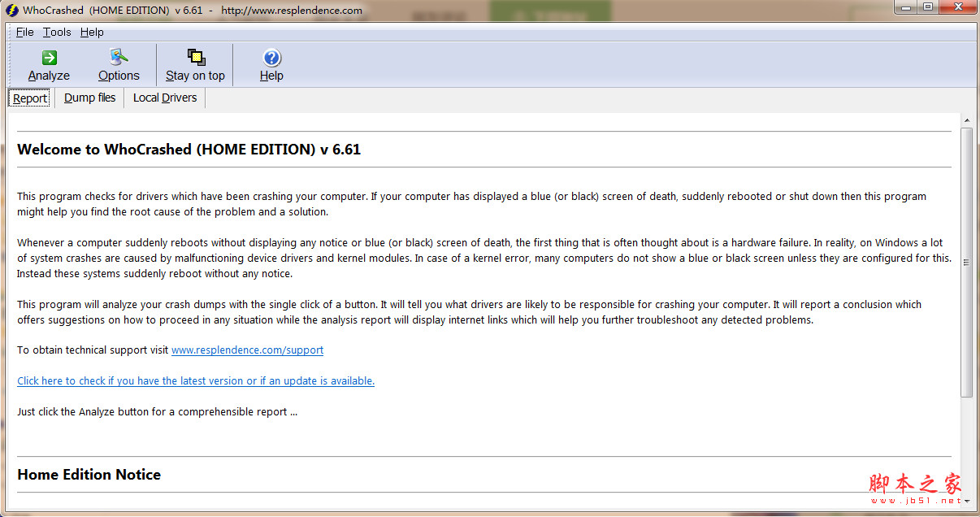This screenshot has width=980, height=517.
Task: Toggle the Stay on top icon
Action: point(196,57)
